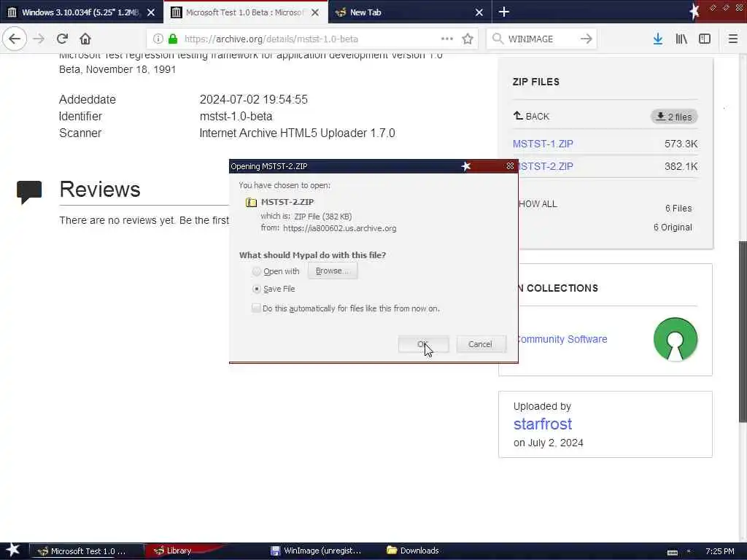Switch to the New Tab tab
Viewport: 747px width, 560px height.
coord(409,12)
